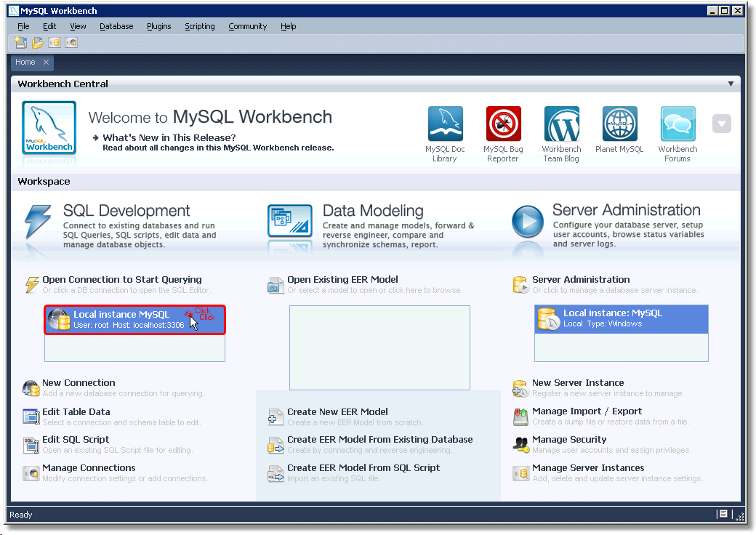Click the Manage Connections icon
The height and width of the screenshot is (535, 756).
31,472
